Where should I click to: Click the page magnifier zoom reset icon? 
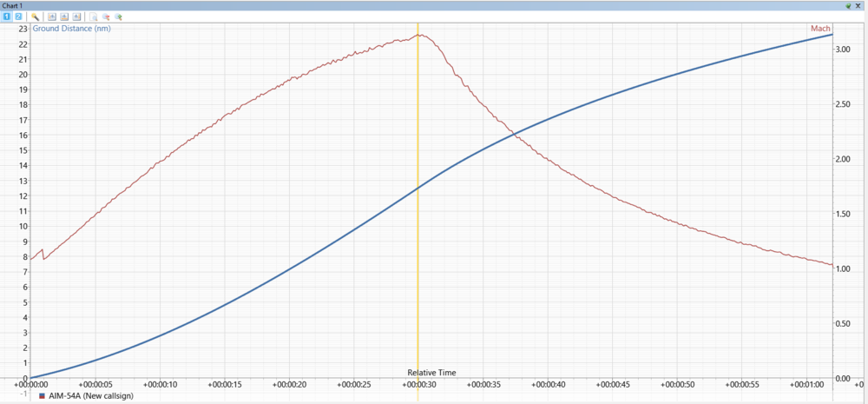pyautogui.click(x=94, y=17)
